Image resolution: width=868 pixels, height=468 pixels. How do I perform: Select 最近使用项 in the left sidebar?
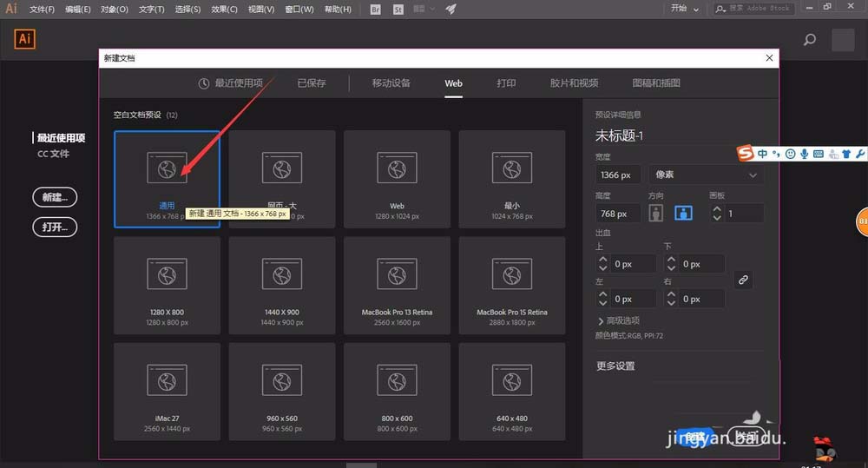coord(61,138)
